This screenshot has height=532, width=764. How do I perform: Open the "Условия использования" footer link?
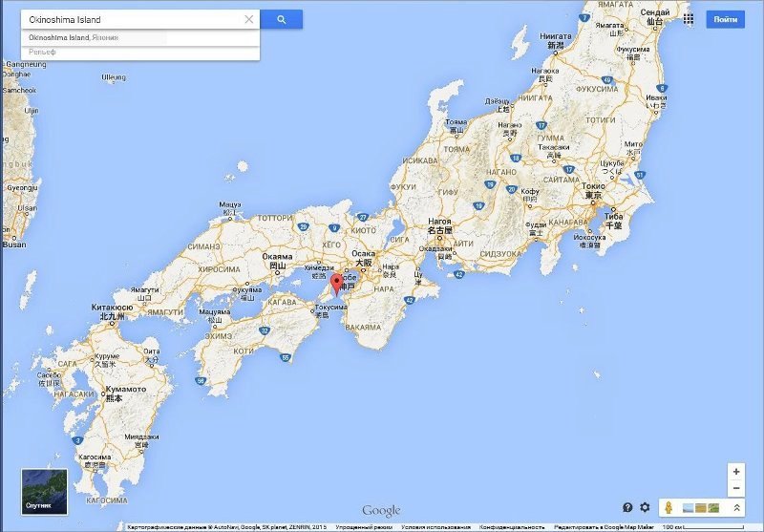point(436,527)
